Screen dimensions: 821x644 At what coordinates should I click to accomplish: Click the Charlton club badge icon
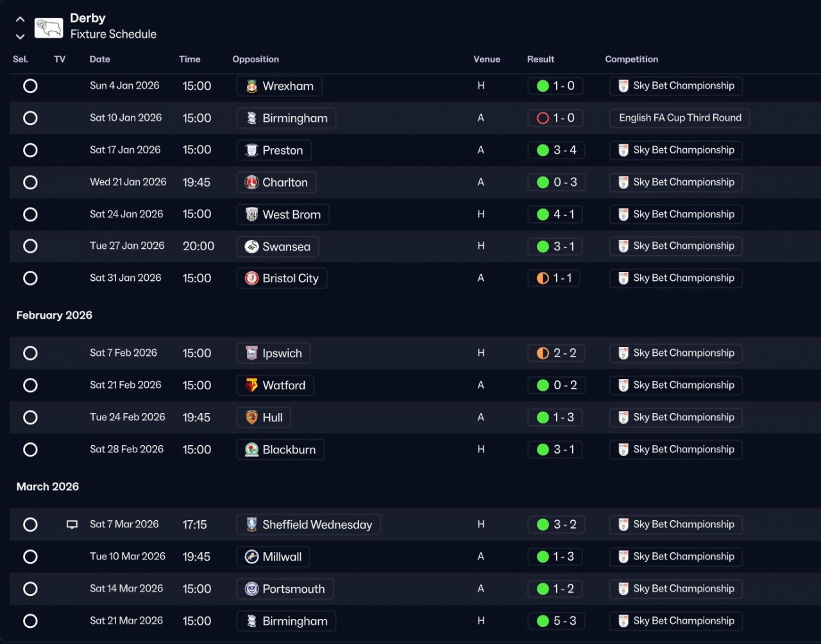pyautogui.click(x=252, y=182)
